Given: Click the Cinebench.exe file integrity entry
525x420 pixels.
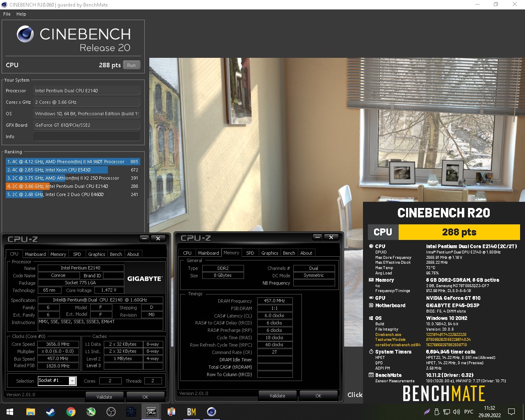Looking at the screenshot, I should coord(441,334).
